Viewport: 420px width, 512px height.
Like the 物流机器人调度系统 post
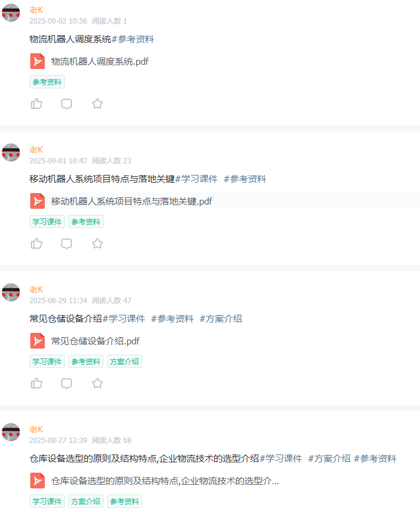[x=36, y=104]
